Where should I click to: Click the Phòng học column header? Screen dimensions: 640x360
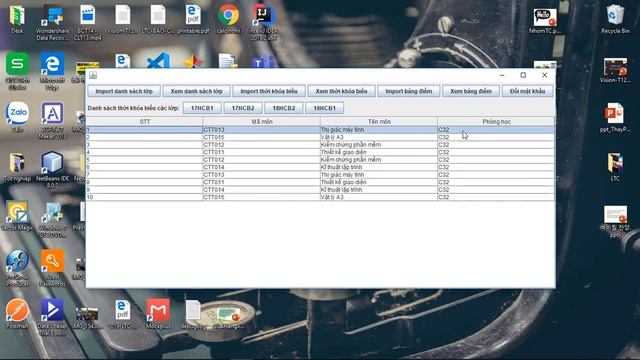tap(496, 122)
